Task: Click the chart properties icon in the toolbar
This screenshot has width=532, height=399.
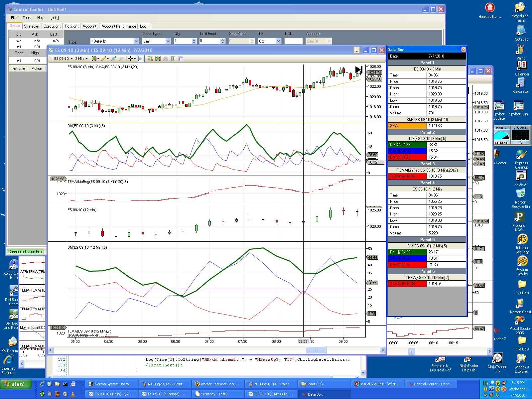Action: 181,59
